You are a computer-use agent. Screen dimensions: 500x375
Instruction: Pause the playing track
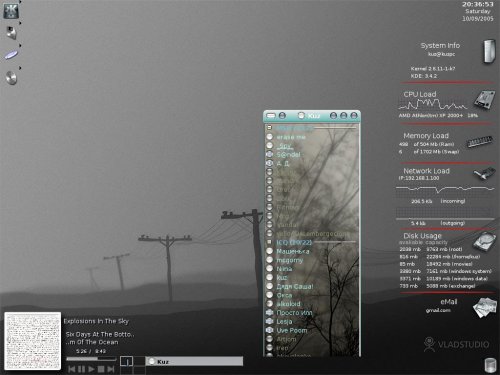point(82,369)
